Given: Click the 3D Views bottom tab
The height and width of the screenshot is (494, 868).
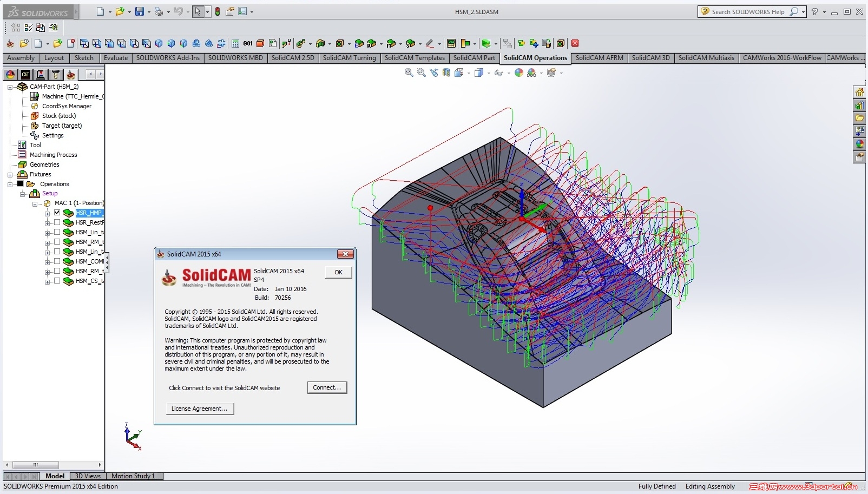Looking at the screenshot, I should pyautogui.click(x=88, y=476).
